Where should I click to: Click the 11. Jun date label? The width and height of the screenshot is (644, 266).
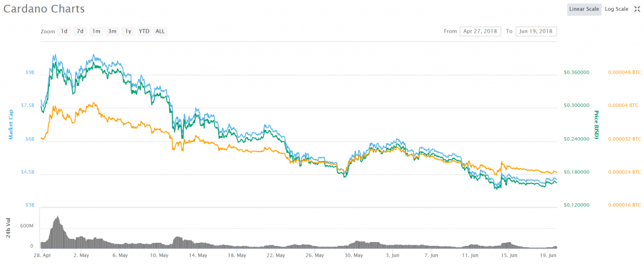470,255
